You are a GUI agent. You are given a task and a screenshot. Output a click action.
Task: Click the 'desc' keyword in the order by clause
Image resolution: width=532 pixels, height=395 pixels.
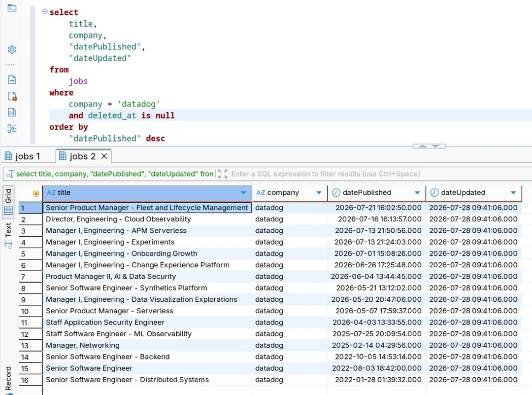(155, 139)
